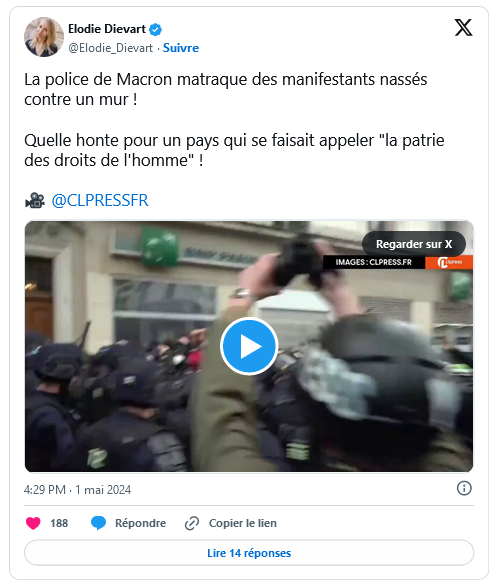
Task: Click the Suivre follow link
Action: pos(181,48)
